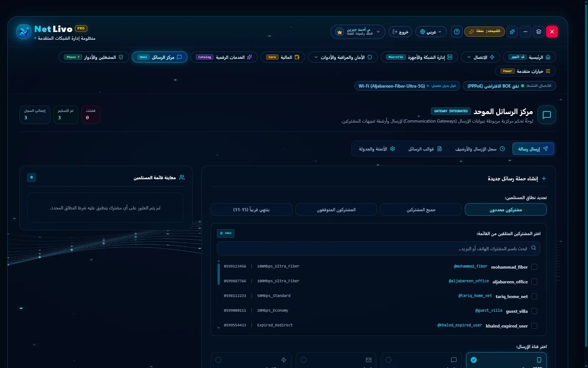Click the user crown avatar icon
Viewport: 588px width, 368px height.
pyautogui.click(x=340, y=32)
